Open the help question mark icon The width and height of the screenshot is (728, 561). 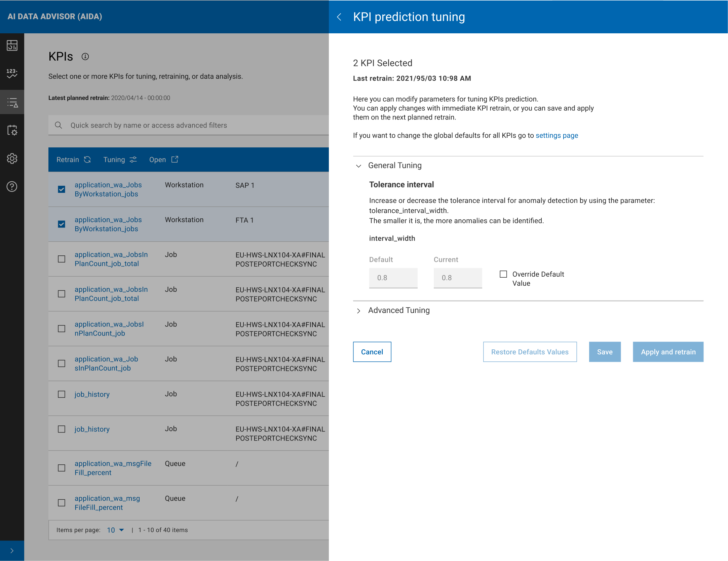(12, 186)
